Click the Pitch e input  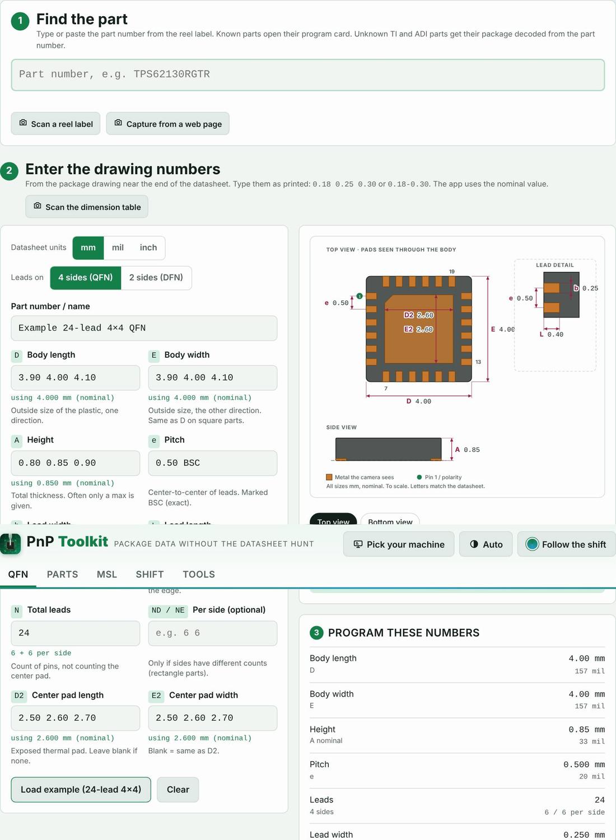[213, 463]
